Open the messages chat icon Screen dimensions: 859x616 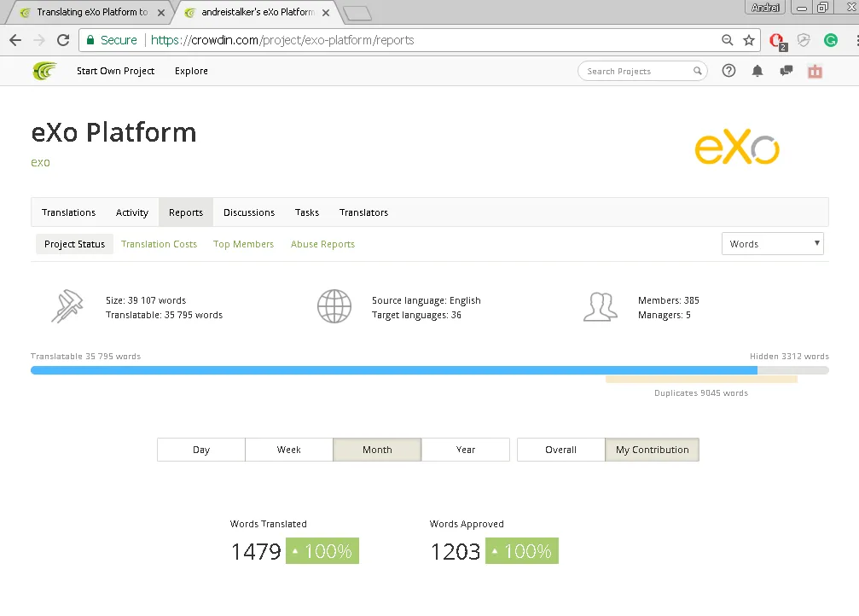786,71
